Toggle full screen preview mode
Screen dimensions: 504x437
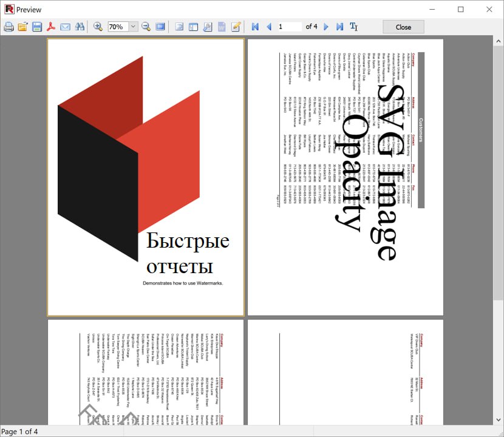point(160,27)
